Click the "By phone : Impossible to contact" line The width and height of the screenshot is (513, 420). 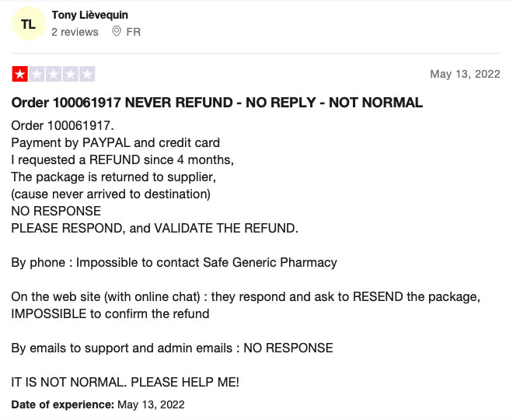[174, 263]
